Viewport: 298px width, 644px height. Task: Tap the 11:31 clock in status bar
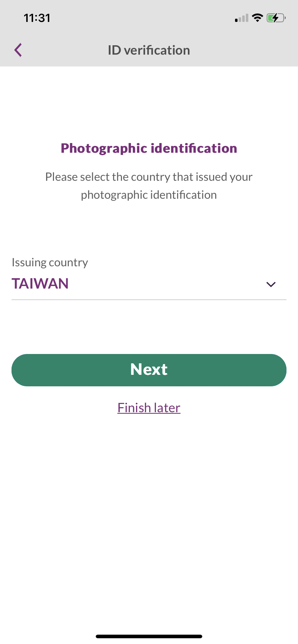point(37,18)
